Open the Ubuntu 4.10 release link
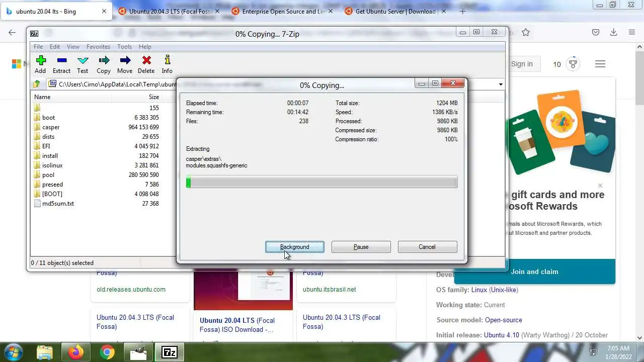The height and width of the screenshot is (362, 644). click(502, 335)
